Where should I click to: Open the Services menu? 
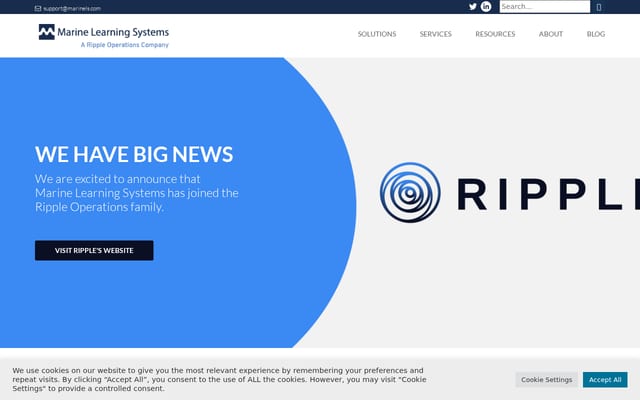(436, 34)
